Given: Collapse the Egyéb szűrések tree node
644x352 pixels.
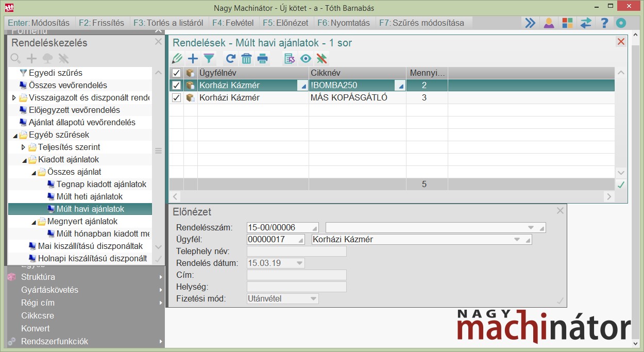Looking at the screenshot, I should click(x=14, y=136).
